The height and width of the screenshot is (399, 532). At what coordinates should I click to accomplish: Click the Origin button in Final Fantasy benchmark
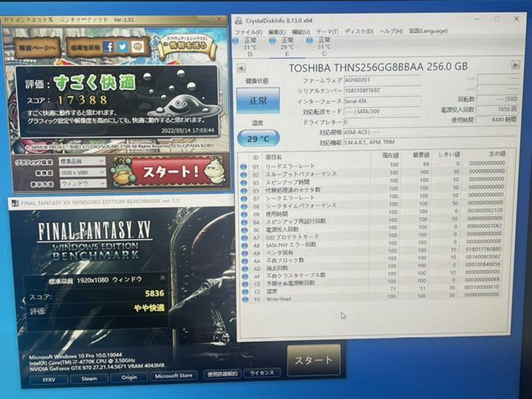click(129, 377)
